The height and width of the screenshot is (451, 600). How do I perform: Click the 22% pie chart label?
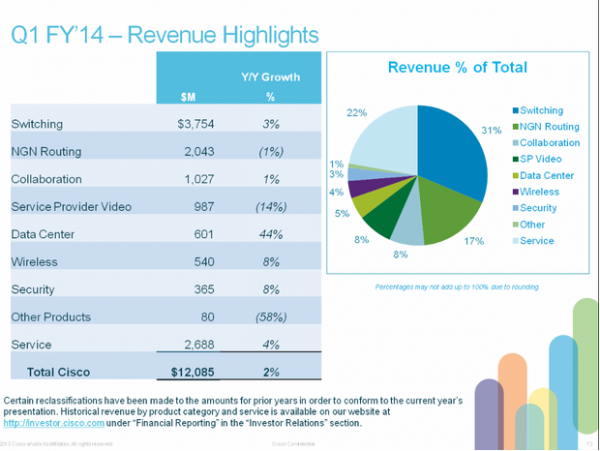(357, 112)
